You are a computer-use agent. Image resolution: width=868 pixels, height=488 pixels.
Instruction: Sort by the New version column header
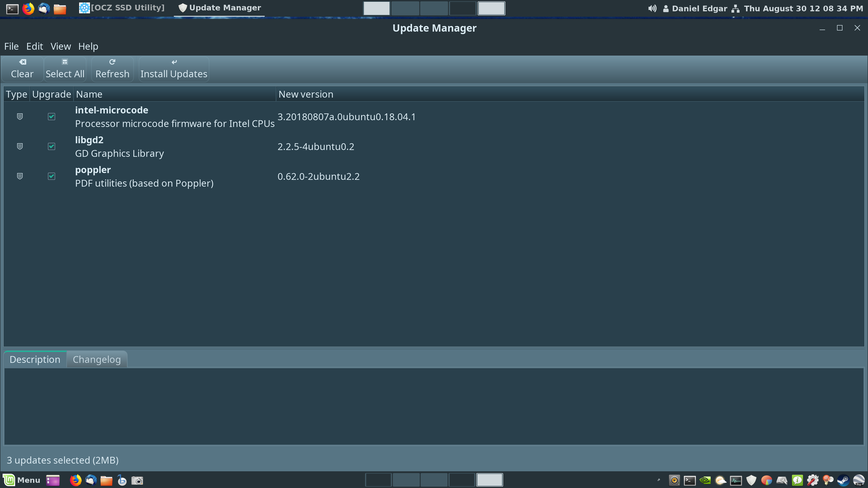(x=570, y=94)
